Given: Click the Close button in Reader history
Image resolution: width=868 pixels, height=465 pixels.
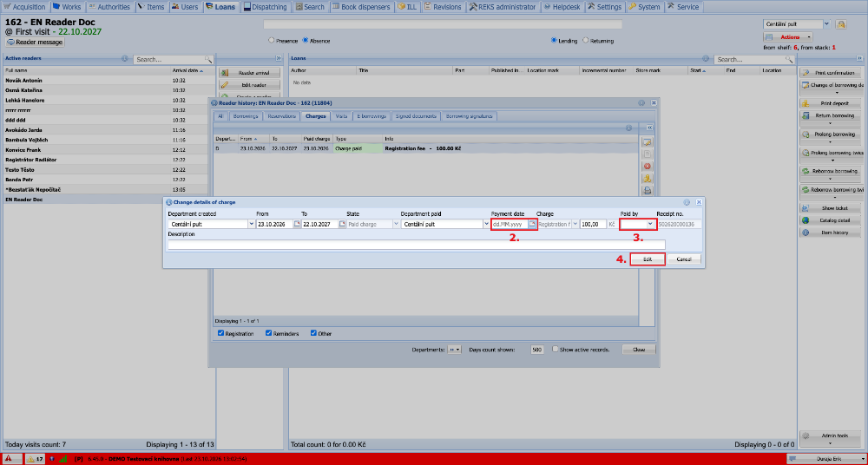Looking at the screenshot, I should click(639, 350).
